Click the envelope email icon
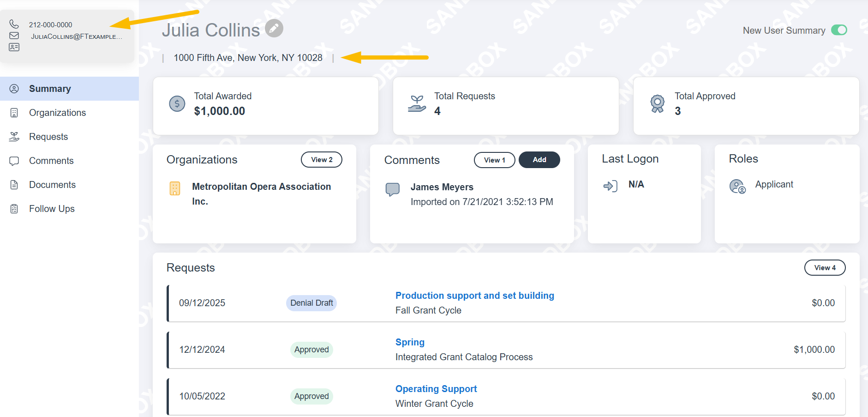This screenshot has width=868, height=417. click(14, 36)
